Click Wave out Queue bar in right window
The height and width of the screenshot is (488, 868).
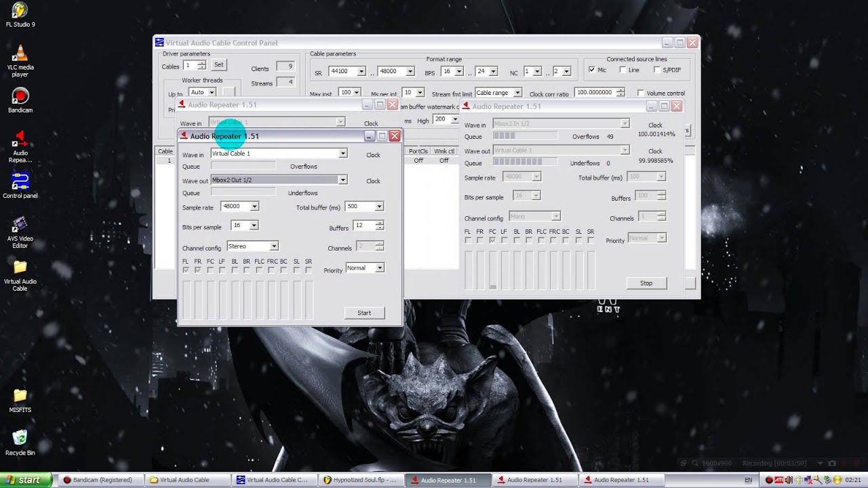[x=525, y=163]
